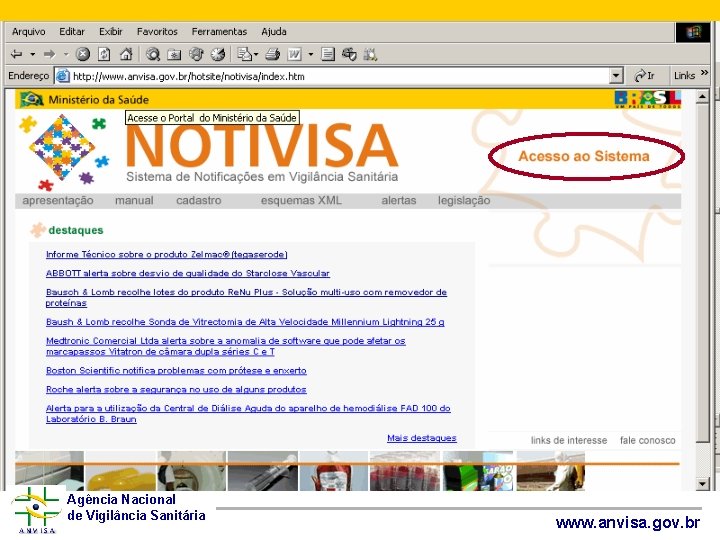Click the red-capped test tubes thumbnail
This screenshot has height=540, width=720.
[x=404, y=471]
